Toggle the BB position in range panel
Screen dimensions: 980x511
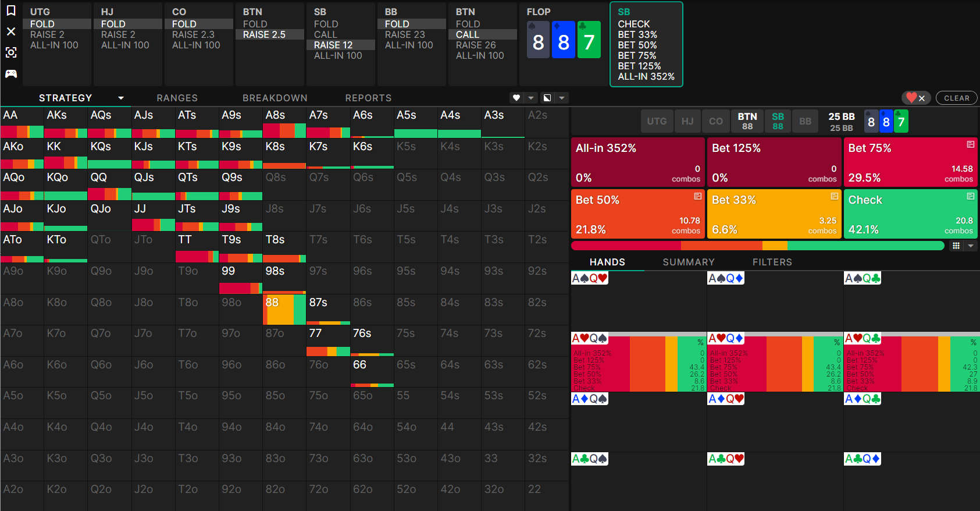[x=805, y=121]
